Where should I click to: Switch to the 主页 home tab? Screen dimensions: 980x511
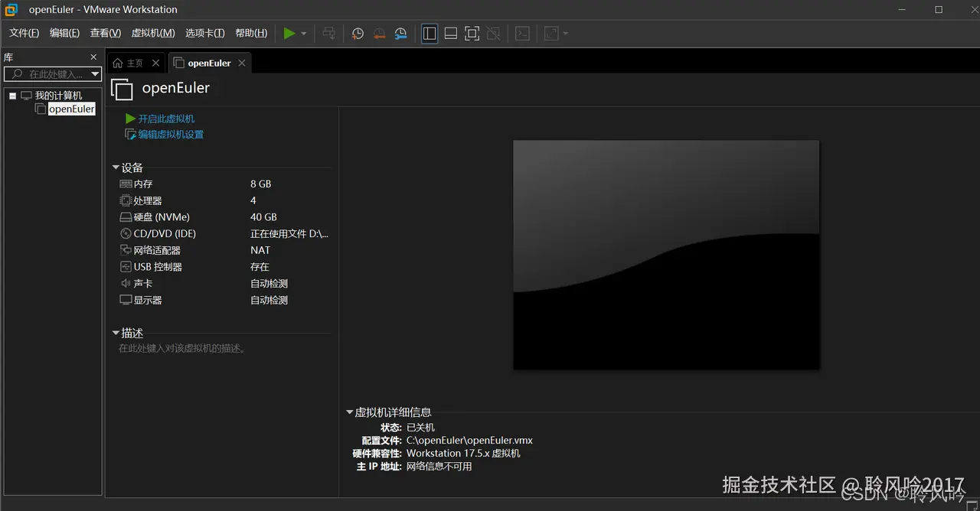(x=135, y=63)
